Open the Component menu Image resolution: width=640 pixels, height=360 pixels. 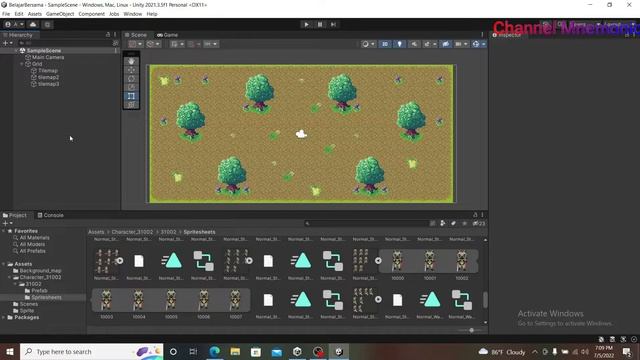91,14
